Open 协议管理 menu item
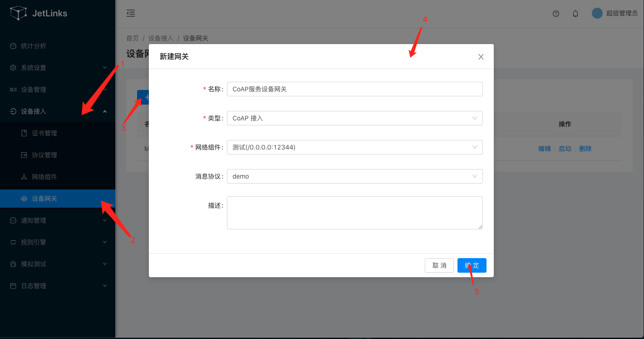This screenshot has width=644, height=339. pyautogui.click(x=44, y=155)
